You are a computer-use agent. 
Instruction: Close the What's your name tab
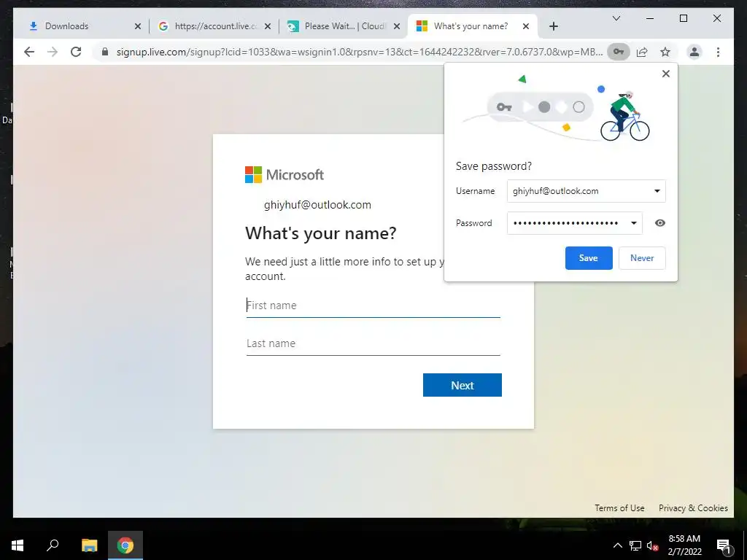(x=526, y=26)
